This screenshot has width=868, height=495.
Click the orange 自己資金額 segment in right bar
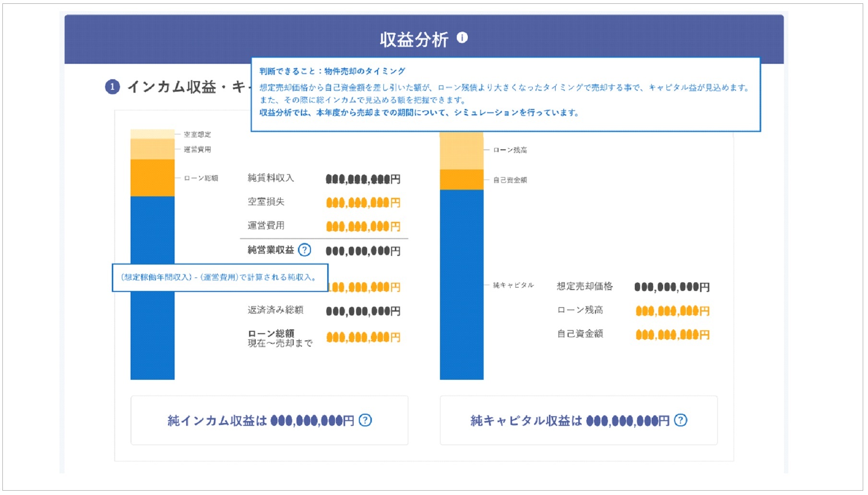(462, 180)
